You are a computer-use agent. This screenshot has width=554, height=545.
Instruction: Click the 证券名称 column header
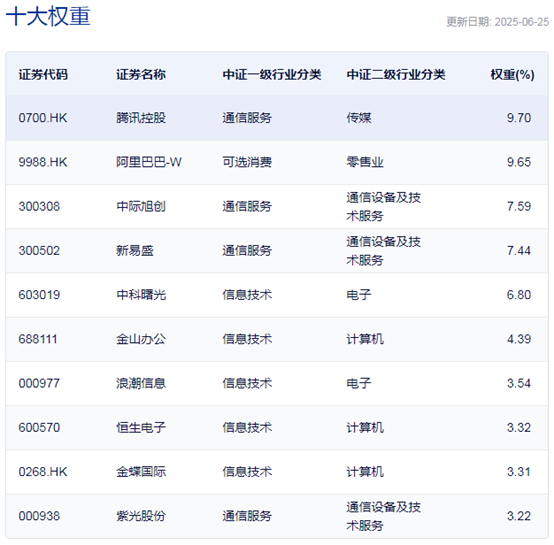click(x=141, y=75)
